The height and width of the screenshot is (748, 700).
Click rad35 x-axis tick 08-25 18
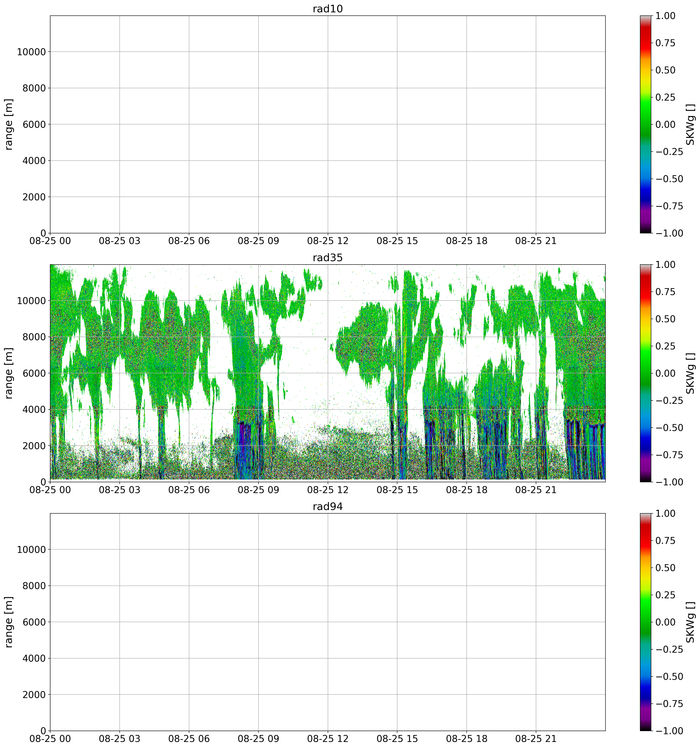tap(466, 490)
